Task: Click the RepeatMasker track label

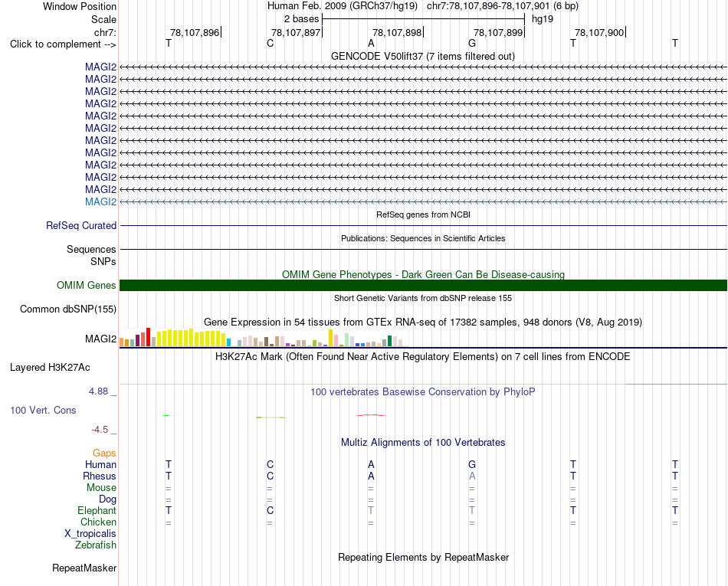Action: pyautogui.click(x=84, y=568)
